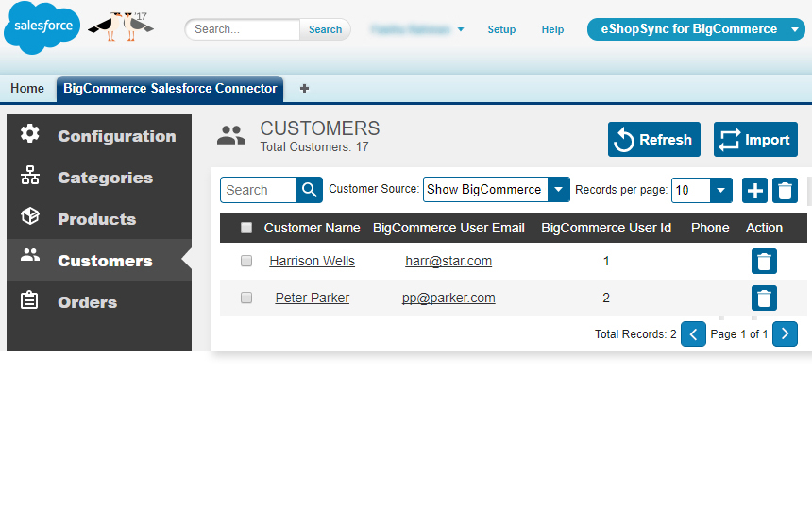Open the eShopSync for BigCommerce app menu
The height and width of the screenshot is (529, 812).
(x=696, y=29)
